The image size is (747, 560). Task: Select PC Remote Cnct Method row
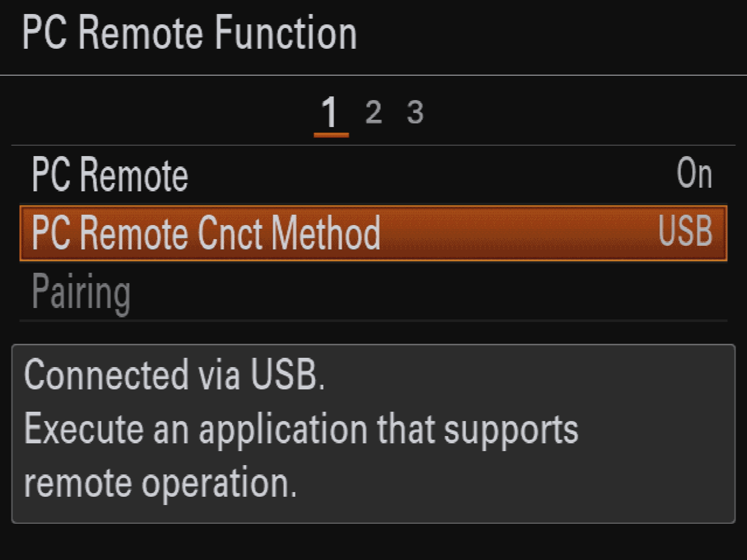[x=373, y=233]
